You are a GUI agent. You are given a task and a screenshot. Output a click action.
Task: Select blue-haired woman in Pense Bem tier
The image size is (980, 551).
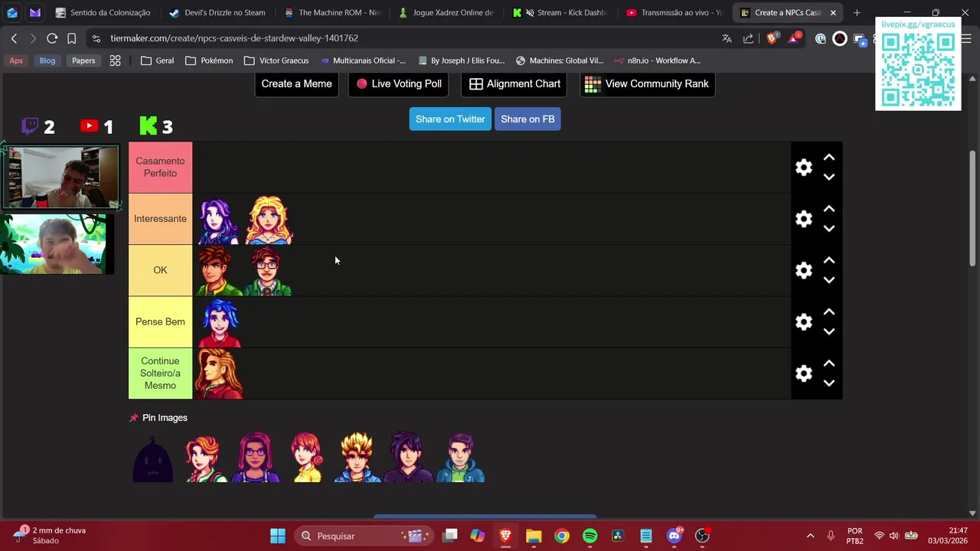[218, 322]
